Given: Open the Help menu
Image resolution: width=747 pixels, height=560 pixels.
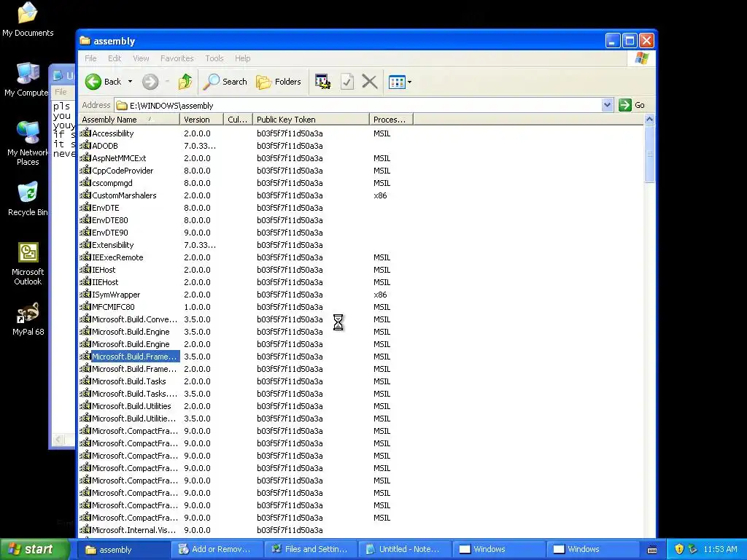Looking at the screenshot, I should [x=242, y=58].
